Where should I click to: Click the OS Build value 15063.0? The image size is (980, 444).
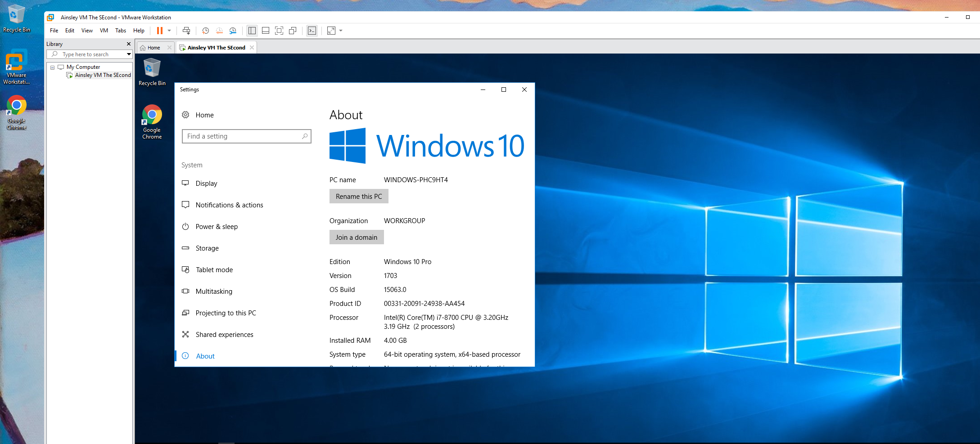pos(395,290)
